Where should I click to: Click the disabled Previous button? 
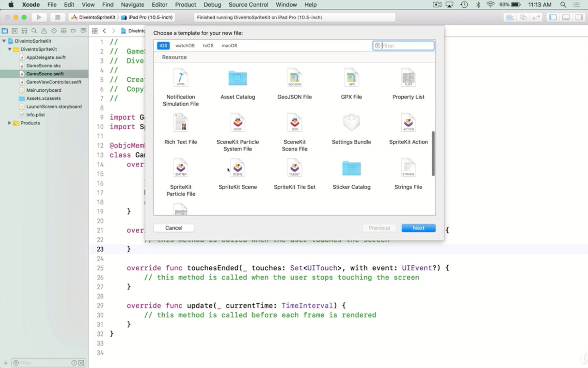click(x=379, y=228)
